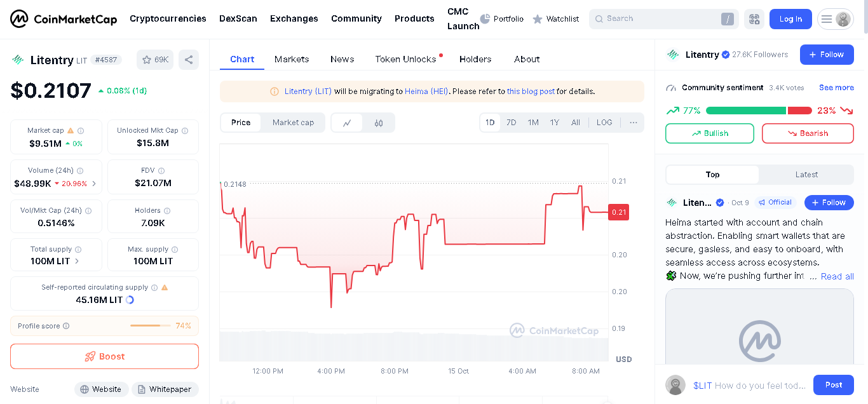The height and width of the screenshot is (404, 868).
Task: Open the hamburger profile menu
Action: (x=835, y=19)
